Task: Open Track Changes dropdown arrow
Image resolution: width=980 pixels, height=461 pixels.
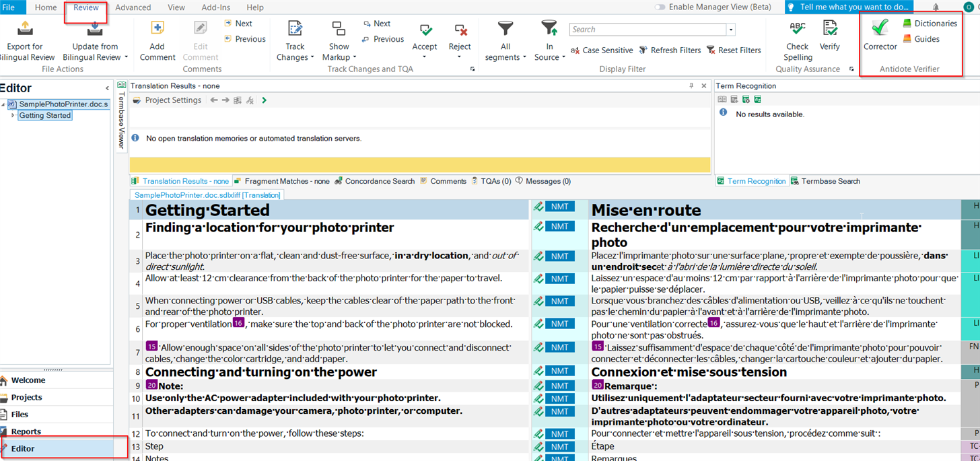Action: pos(312,58)
